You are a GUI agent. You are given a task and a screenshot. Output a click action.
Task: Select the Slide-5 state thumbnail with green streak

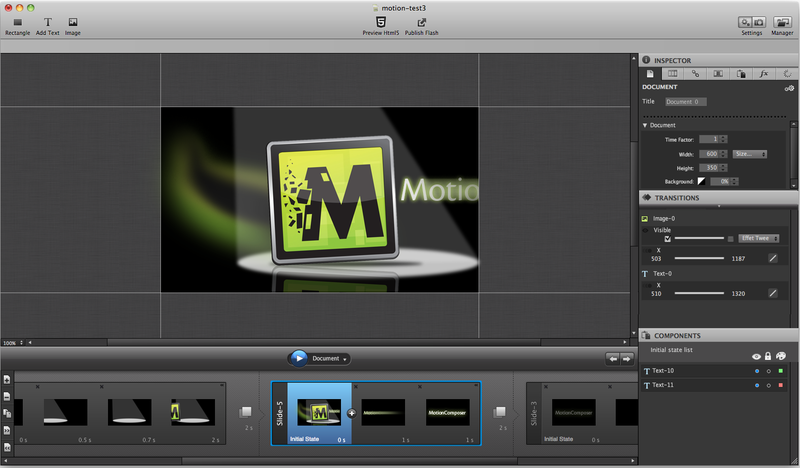(383, 412)
